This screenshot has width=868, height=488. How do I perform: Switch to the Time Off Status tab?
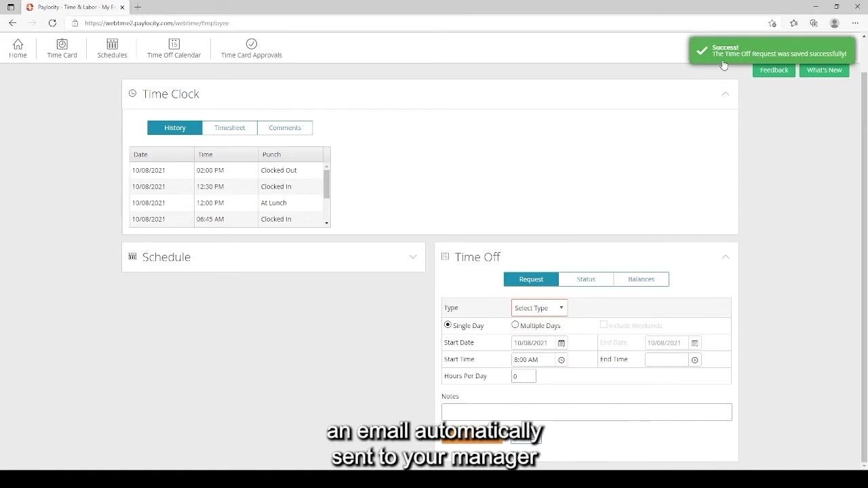pyautogui.click(x=586, y=279)
